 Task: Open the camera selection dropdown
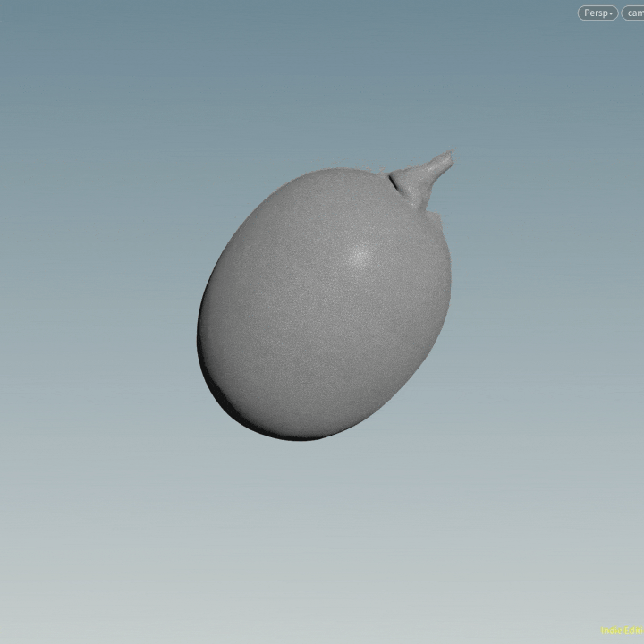pos(633,13)
